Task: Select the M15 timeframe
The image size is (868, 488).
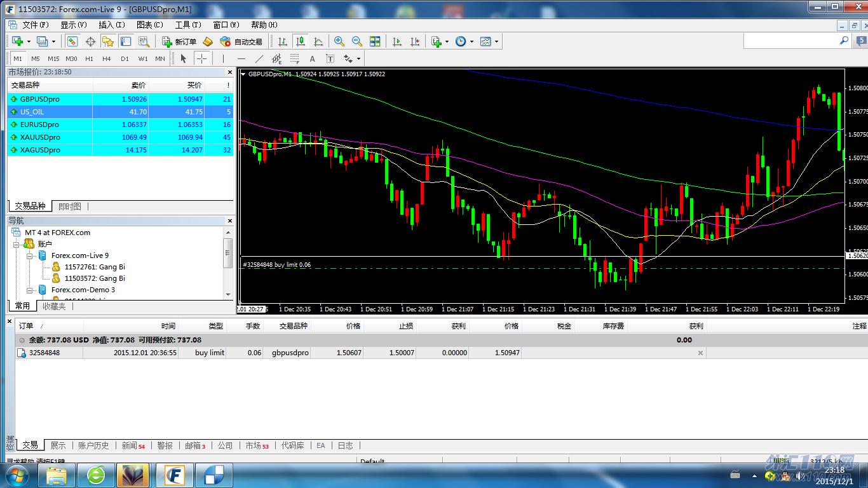Action: click(x=53, y=58)
